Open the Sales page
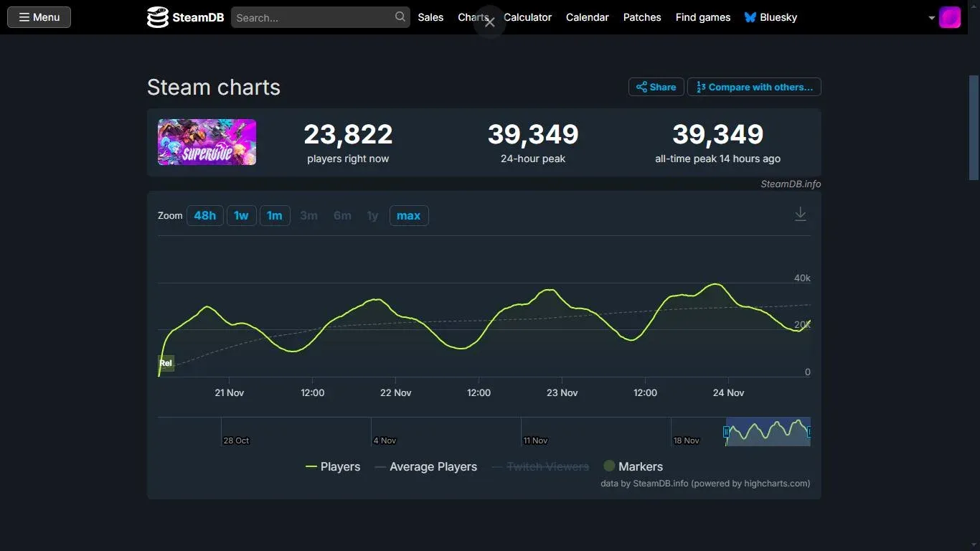 click(430, 17)
